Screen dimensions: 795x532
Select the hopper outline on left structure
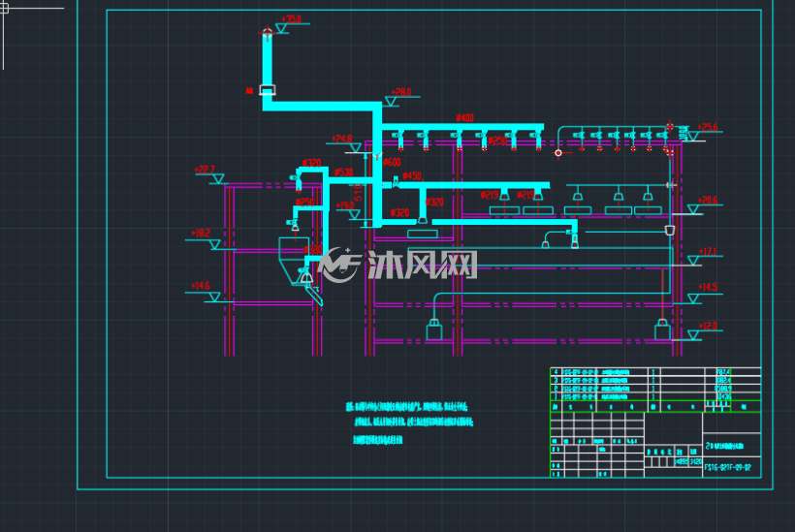coord(294,260)
